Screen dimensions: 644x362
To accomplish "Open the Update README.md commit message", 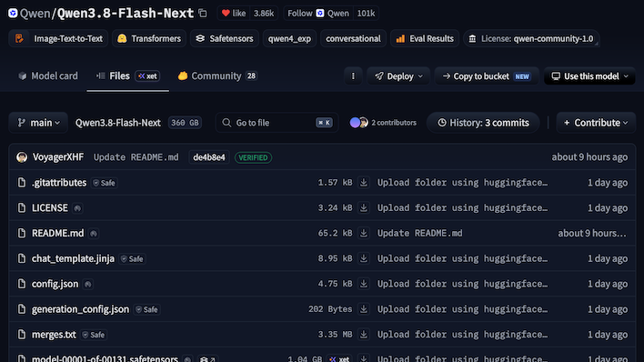I will click(x=136, y=157).
